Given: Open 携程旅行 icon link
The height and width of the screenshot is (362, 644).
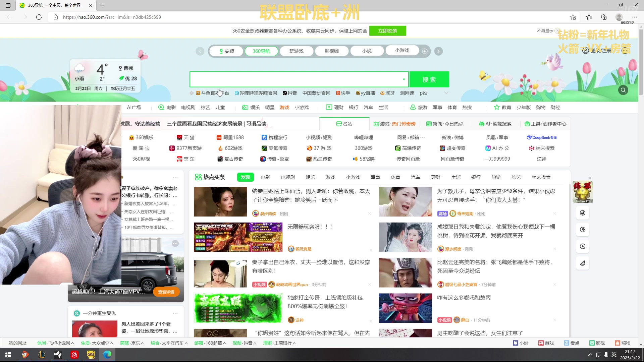Looking at the screenshot, I should [x=275, y=138].
